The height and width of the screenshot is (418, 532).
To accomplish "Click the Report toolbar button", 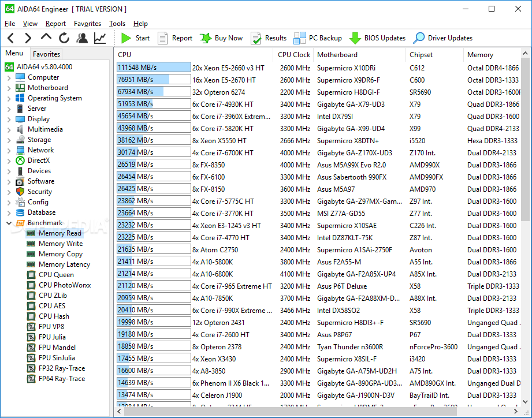I will click(x=175, y=38).
